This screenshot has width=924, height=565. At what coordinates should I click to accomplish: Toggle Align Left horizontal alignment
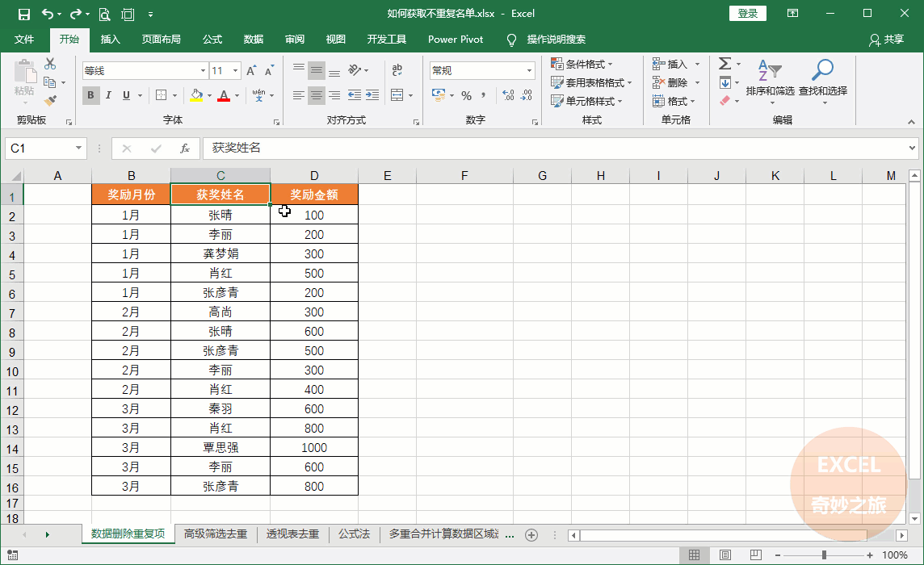(299, 95)
